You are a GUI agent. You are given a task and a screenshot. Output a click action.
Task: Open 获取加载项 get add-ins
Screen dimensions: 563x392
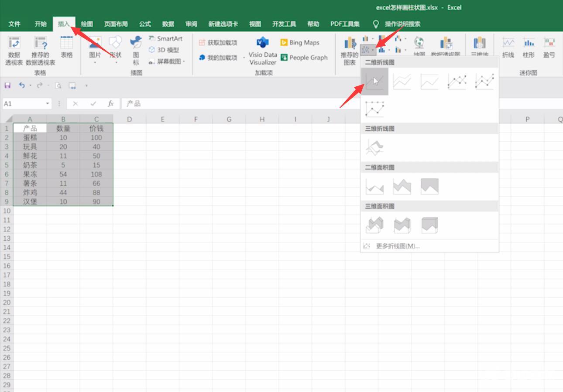tap(218, 43)
